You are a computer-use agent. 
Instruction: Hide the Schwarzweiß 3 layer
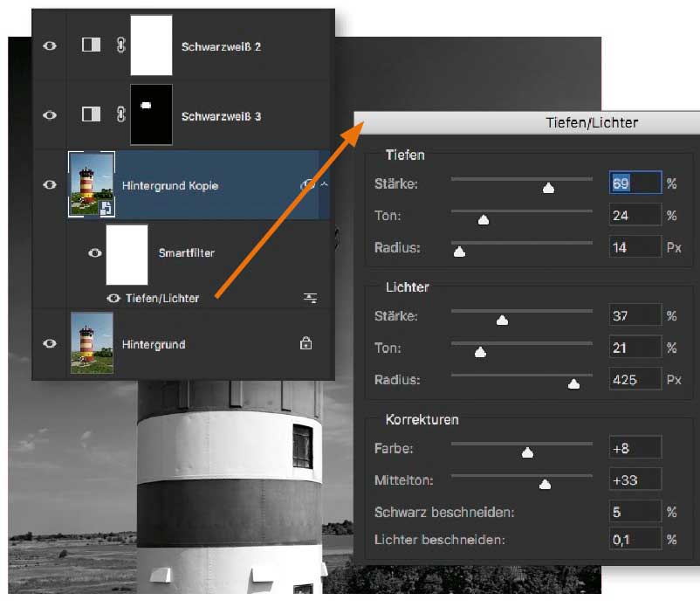pos(50,115)
